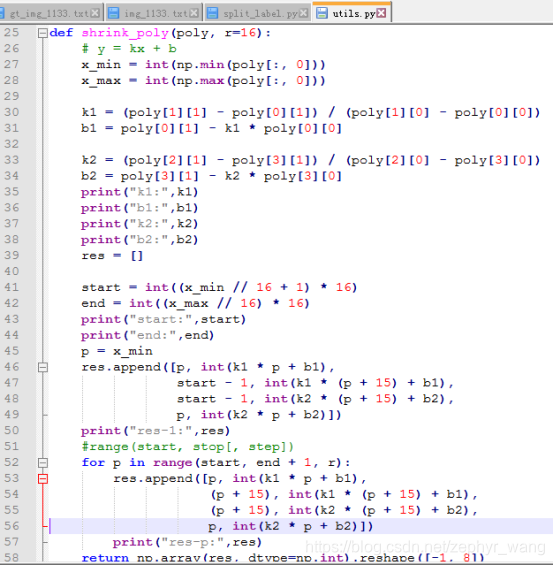Collapse the shrink_poly function fold at line 25
The height and width of the screenshot is (565, 554).
[43, 33]
